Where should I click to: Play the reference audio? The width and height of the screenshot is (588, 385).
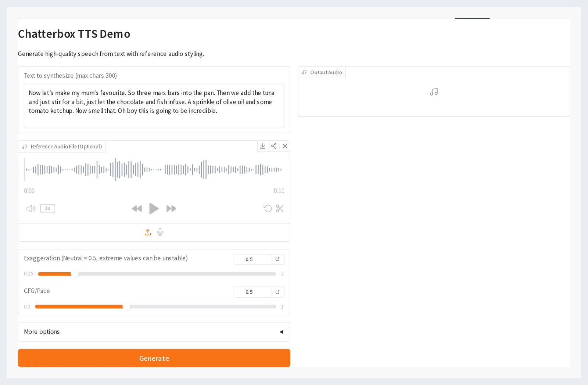(x=154, y=209)
